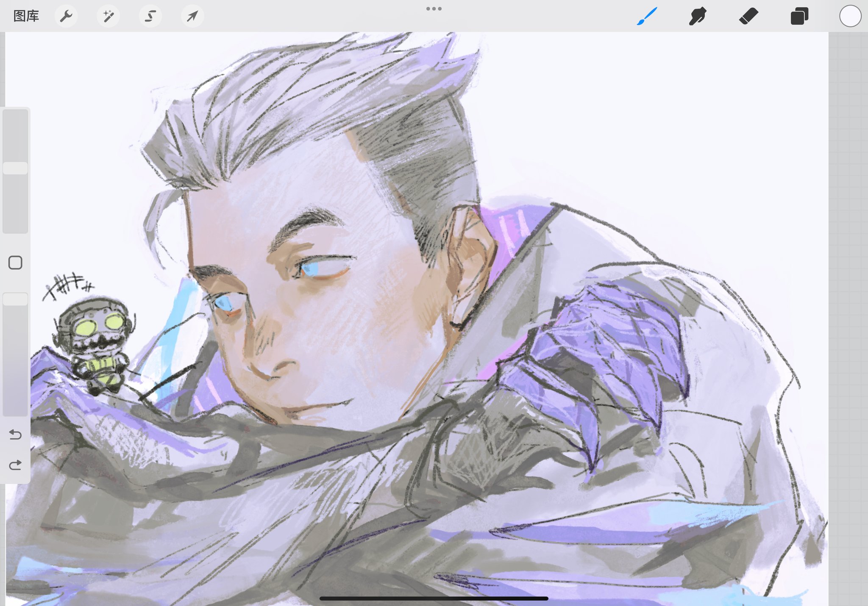Click the brush opacity slider handle
Screen dimensions: 868x606
[x=15, y=299]
